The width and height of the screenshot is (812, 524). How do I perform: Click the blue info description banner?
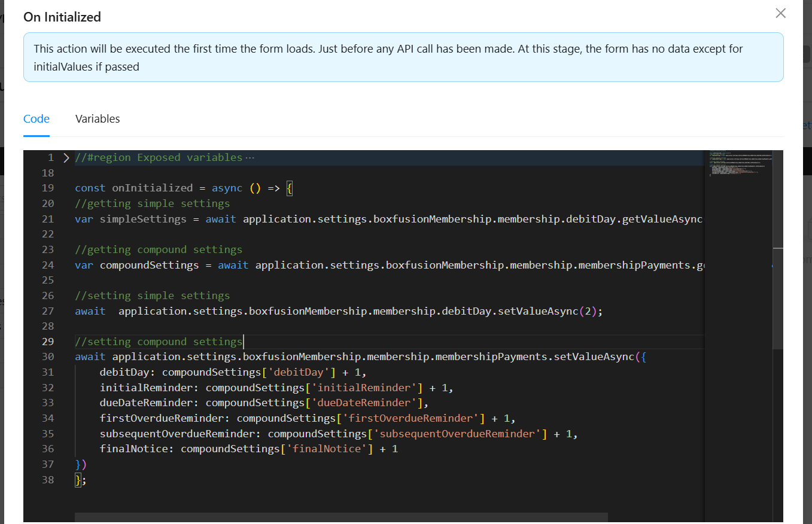403,57
